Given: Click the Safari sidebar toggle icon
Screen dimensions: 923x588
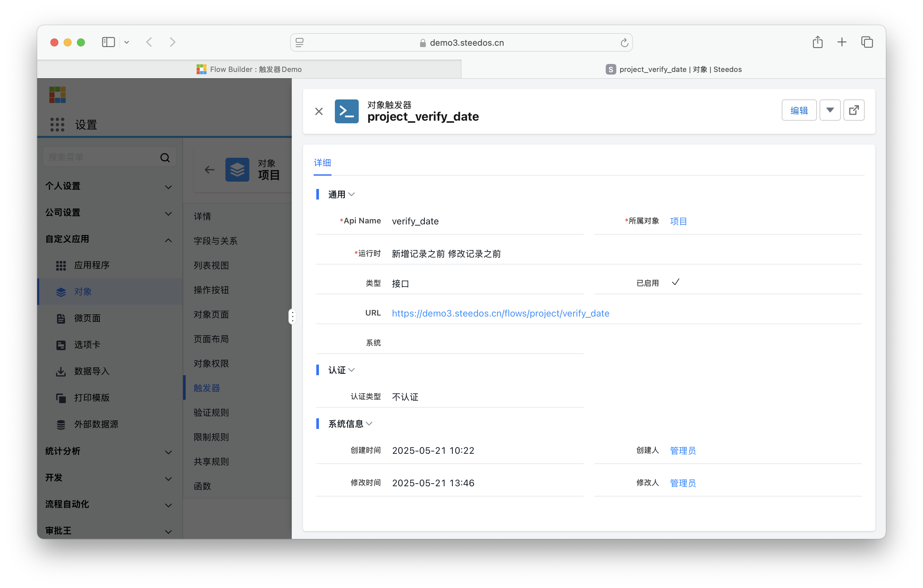Looking at the screenshot, I should (x=108, y=42).
